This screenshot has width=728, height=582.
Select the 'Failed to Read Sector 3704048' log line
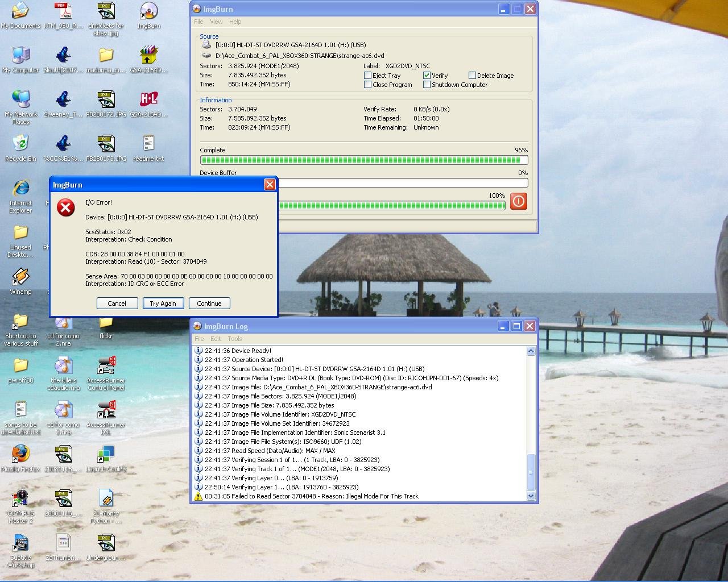(312, 496)
